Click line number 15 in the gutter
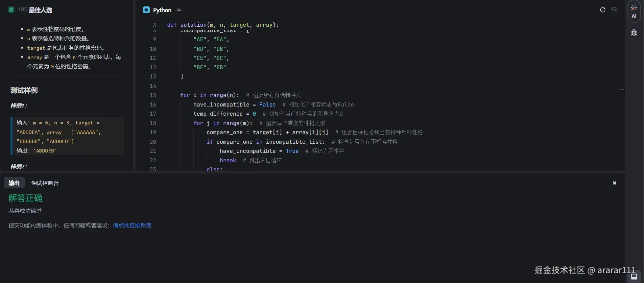Screen dimensions: 644x283 click(153, 95)
